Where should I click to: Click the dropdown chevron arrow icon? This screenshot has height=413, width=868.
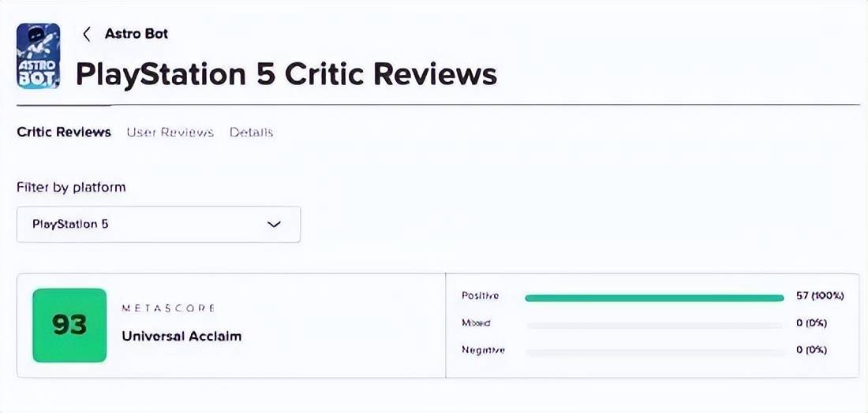tap(274, 225)
